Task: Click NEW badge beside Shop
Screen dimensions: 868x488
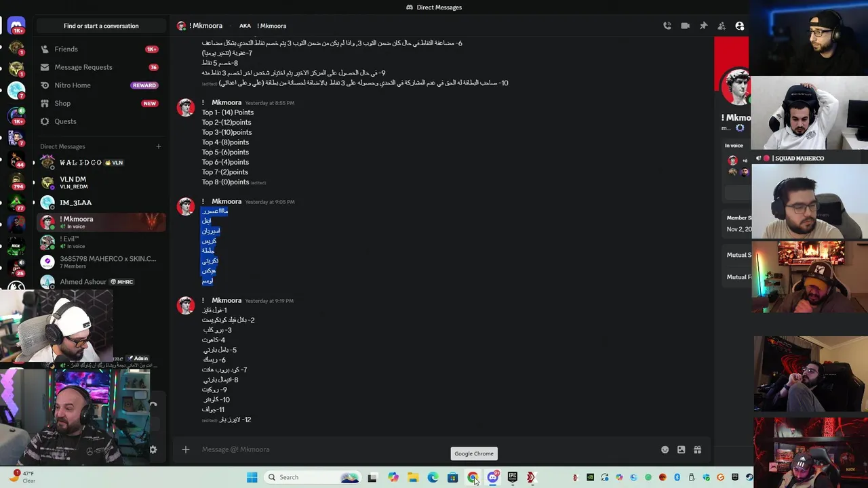Action: (149, 104)
